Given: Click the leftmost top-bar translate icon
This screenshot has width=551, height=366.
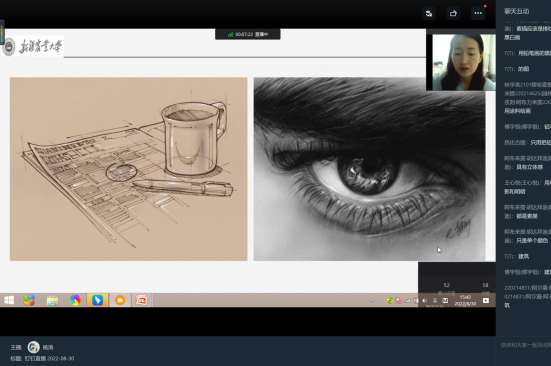Looking at the screenshot, I should (429, 13).
